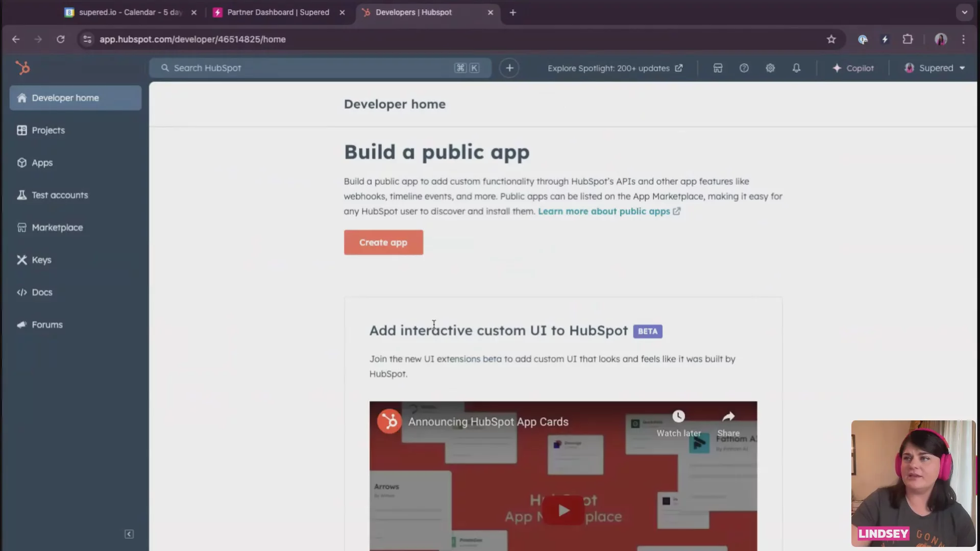Click Watch later on the video
Image resolution: width=980 pixels, height=551 pixels.
pos(678,423)
